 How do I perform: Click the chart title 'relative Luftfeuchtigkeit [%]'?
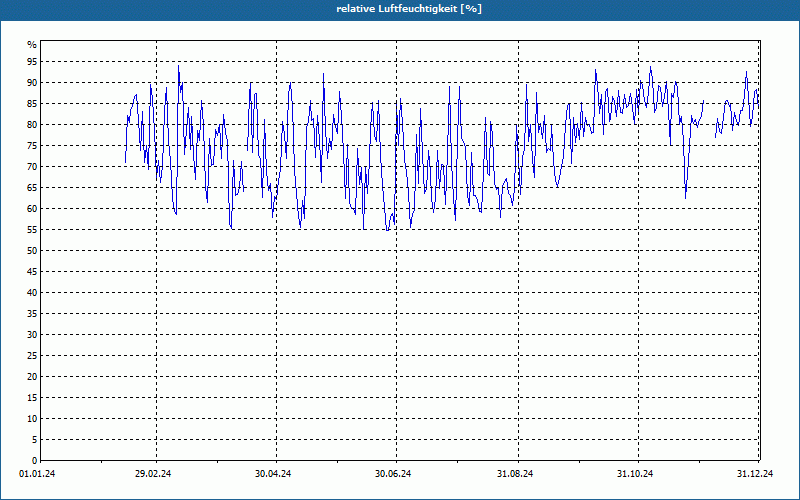point(400,8)
